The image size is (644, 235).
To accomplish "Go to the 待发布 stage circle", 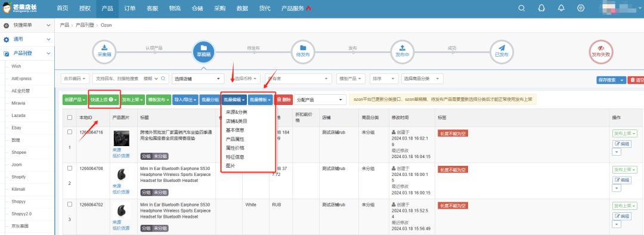I will (x=303, y=52).
